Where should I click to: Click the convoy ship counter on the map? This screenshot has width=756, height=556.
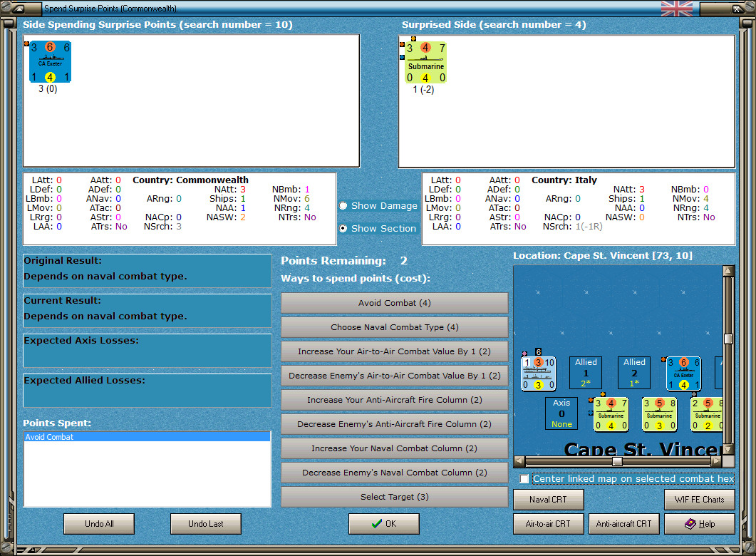point(539,373)
